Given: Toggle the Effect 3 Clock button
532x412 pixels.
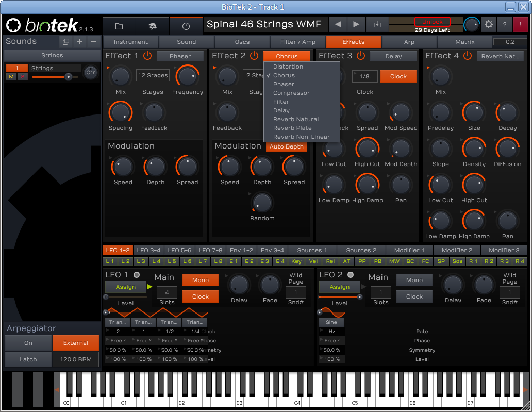Looking at the screenshot, I should click(398, 76).
